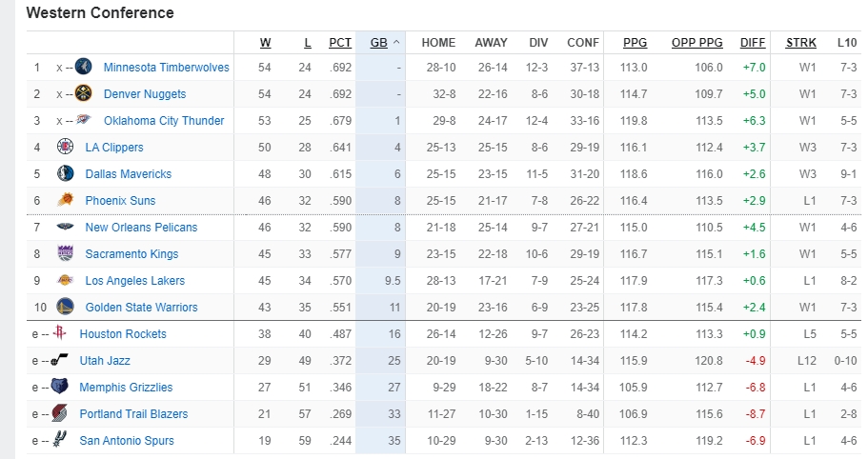Click the San Antonio Spurs logo
The width and height of the screenshot is (868, 459).
pyautogui.click(x=61, y=441)
